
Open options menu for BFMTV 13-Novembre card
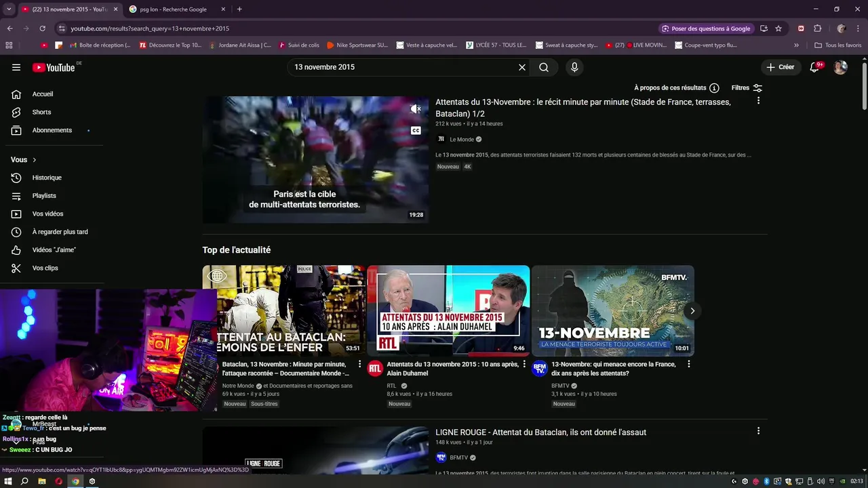pos(689,364)
